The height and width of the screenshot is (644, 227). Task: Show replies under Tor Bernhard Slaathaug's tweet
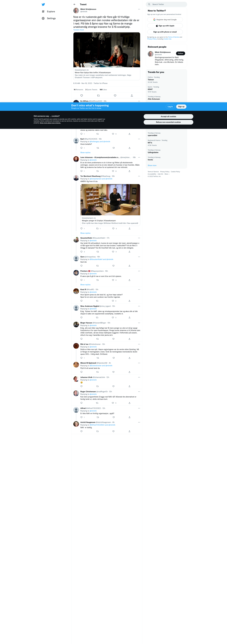pos(85,233)
